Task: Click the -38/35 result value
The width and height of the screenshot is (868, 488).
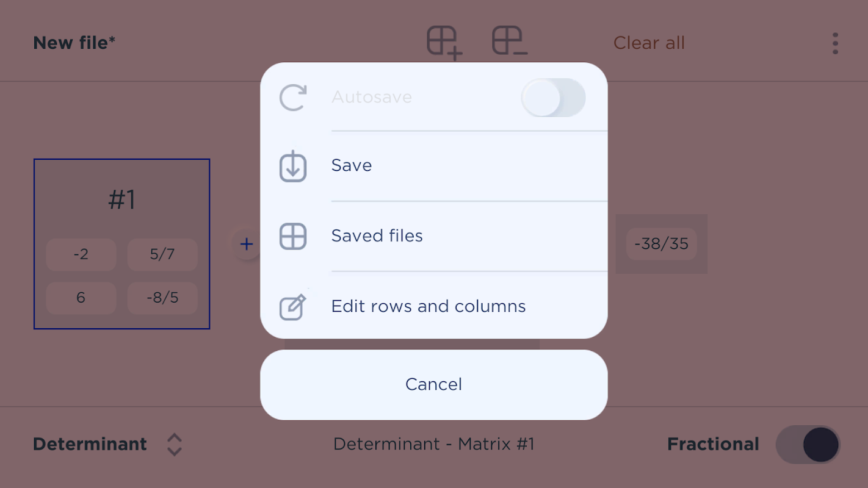Action: pos(661,244)
